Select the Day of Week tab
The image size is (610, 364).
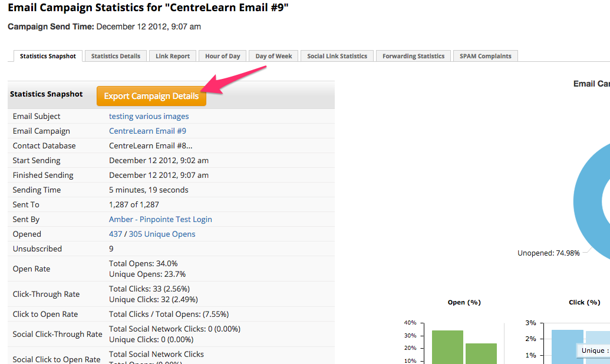(x=273, y=56)
